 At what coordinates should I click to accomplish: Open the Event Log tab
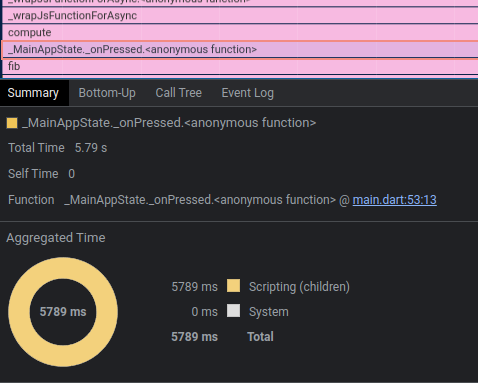(x=247, y=93)
